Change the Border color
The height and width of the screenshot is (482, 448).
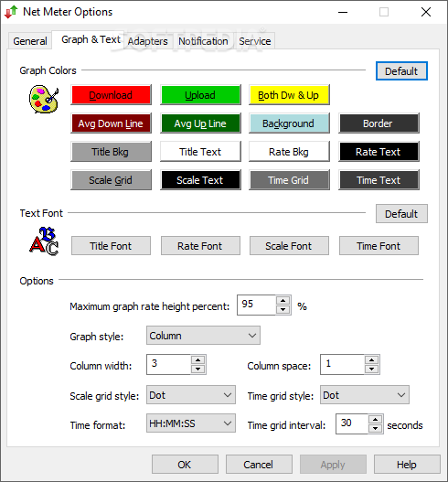click(379, 123)
